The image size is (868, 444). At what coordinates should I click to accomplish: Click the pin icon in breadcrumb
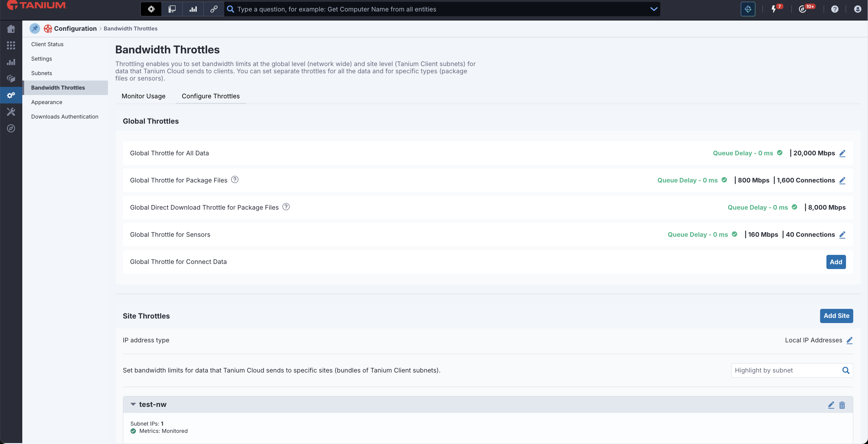[x=35, y=28]
